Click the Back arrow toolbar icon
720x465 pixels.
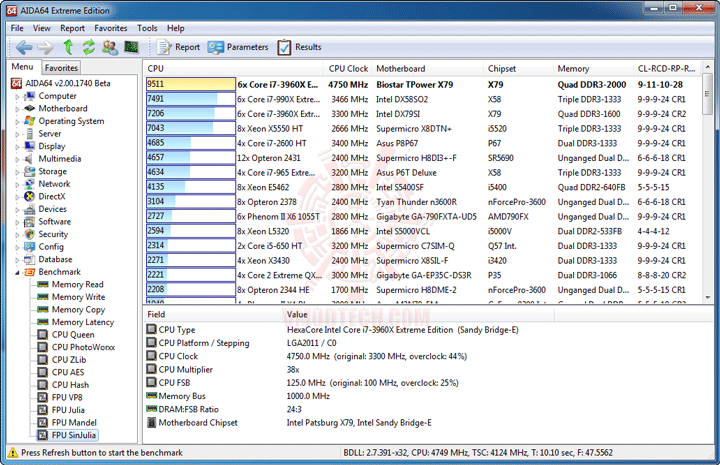pyautogui.click(x=24, y=47)
